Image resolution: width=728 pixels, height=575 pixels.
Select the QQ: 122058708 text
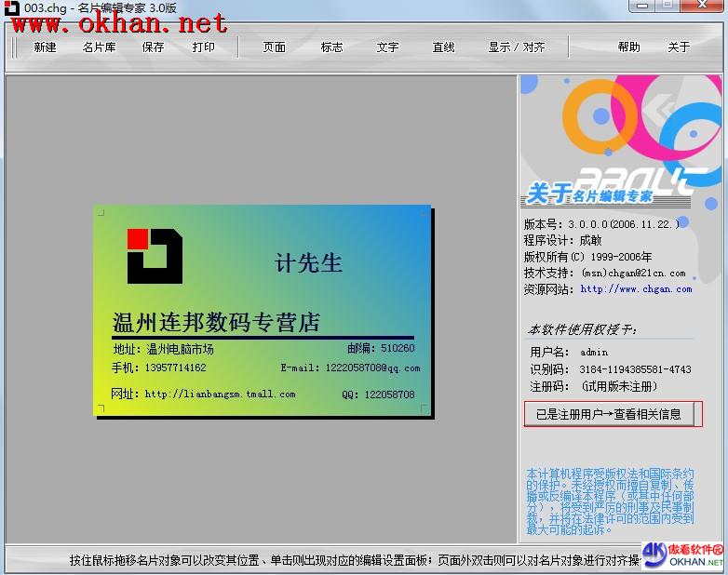[378, 394]
